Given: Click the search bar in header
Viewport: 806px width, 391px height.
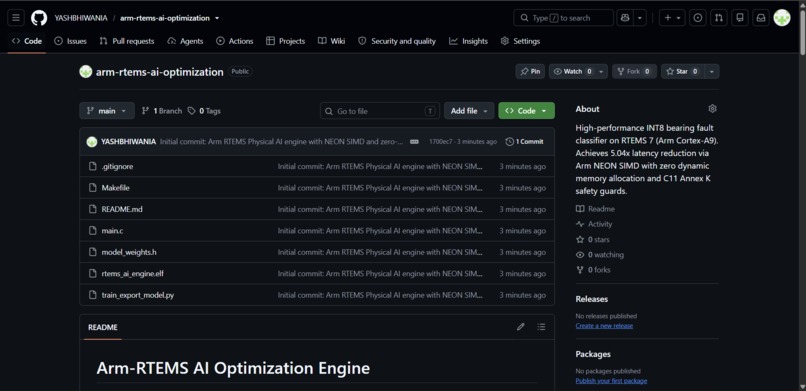Looking at the screenshot, I should [563, 18].
